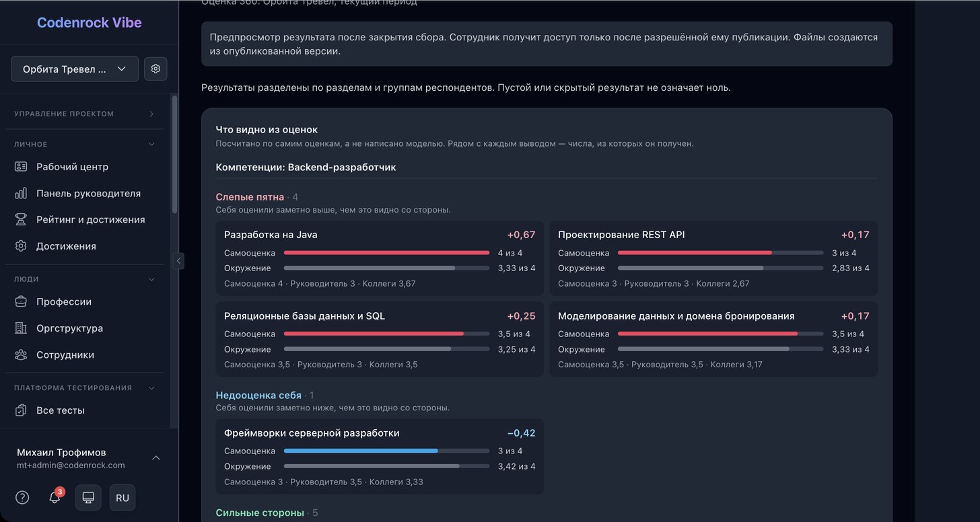Click the Панель руководителя bar chart icon
Screen dimensions: 980x522
pos(21,193)
